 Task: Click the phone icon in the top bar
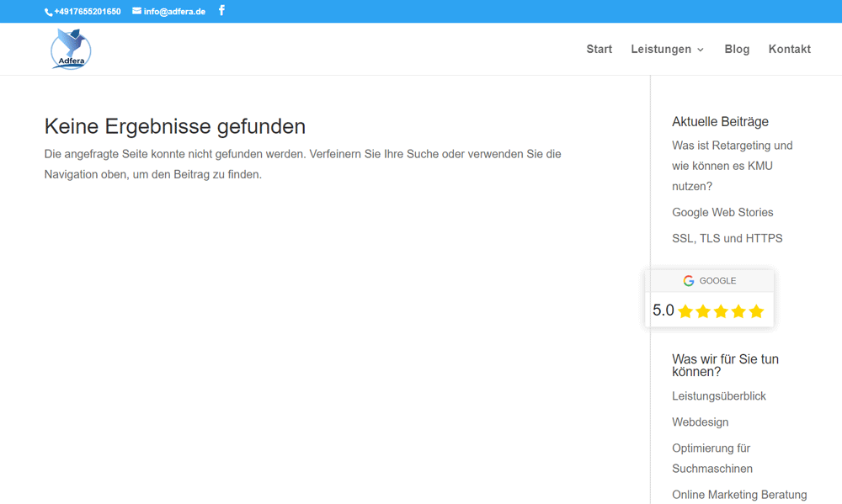(48, 12)
